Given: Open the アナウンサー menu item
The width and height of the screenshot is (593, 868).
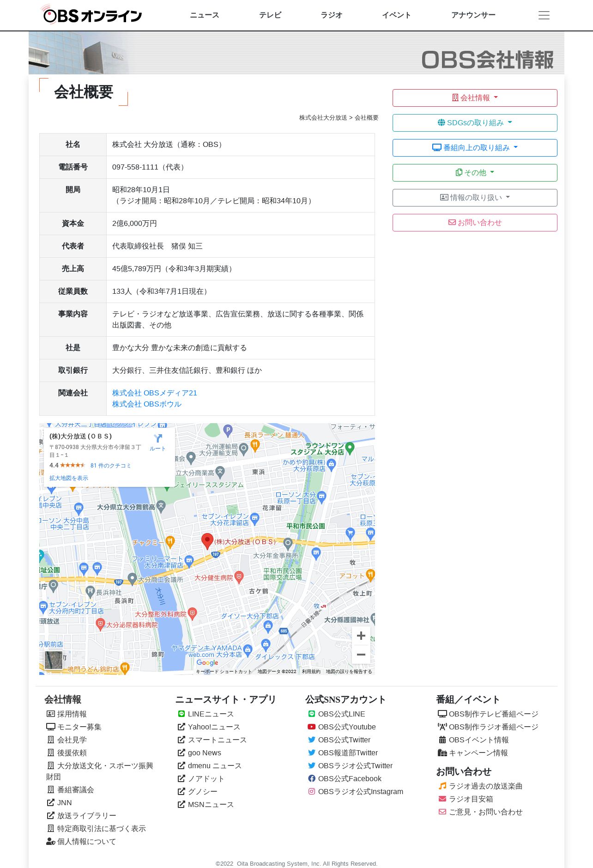Looking at the screenshot, I should (x=473, y=15).
